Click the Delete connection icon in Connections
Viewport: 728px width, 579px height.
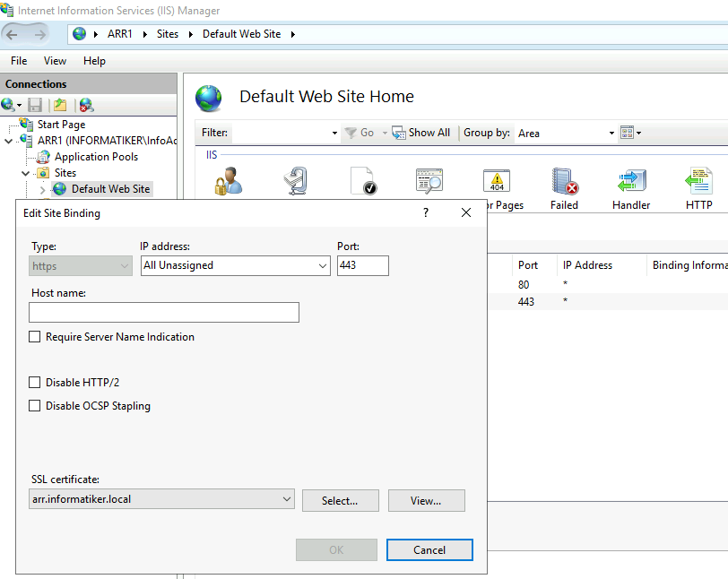point(86,106)
